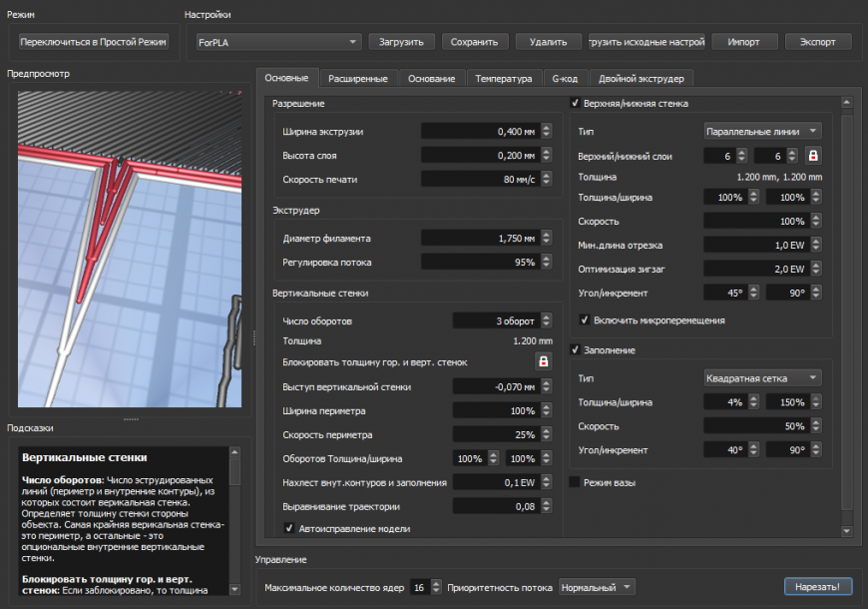Click the infill width 150% field
Screen dimensions: 868x609
click(788, 402)
